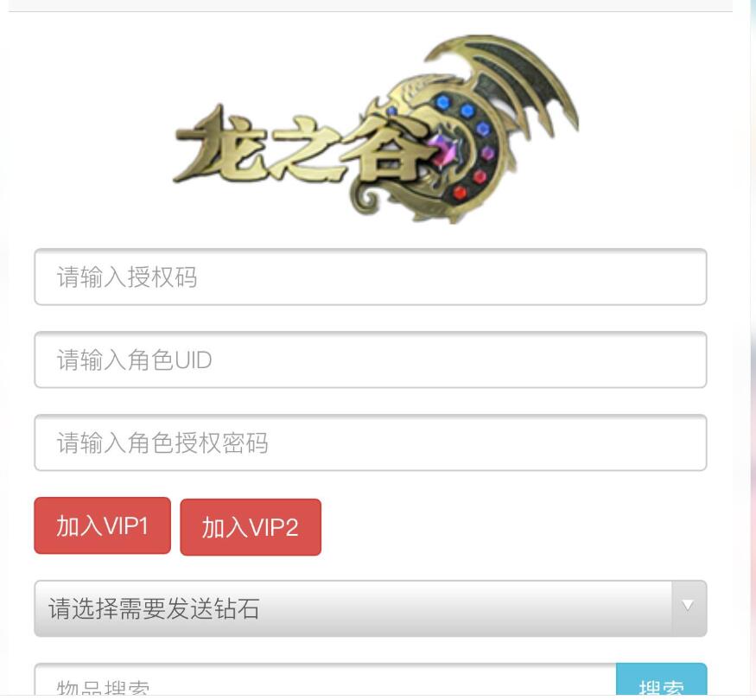Click the purple crystal in the logo center

pos(444,150)
